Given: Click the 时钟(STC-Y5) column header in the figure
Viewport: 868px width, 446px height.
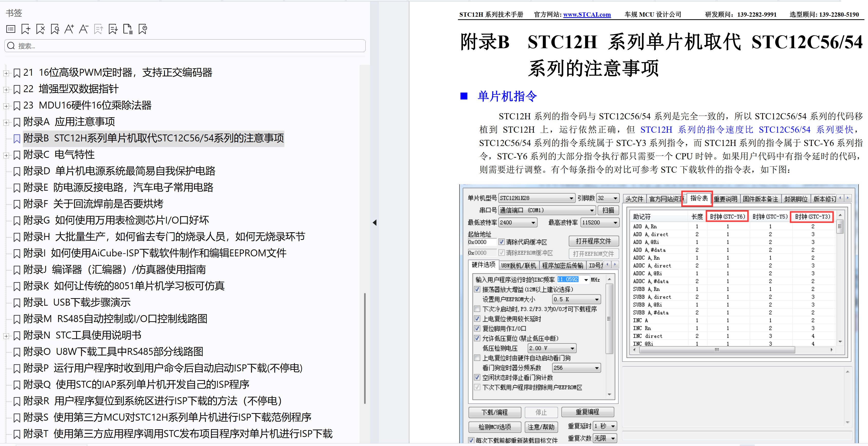Looking at the screenshot, I should click(x=770, y=216).
